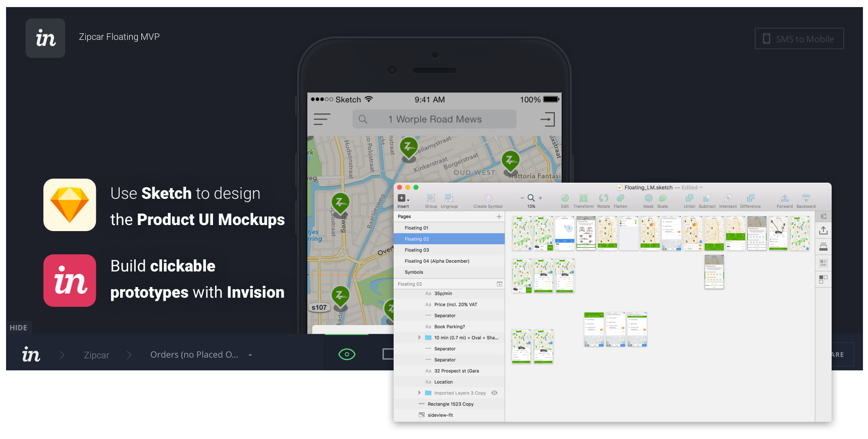868x439 pixels.
Task: Toggle the green eye preview mode
Action: click(347, 355)
